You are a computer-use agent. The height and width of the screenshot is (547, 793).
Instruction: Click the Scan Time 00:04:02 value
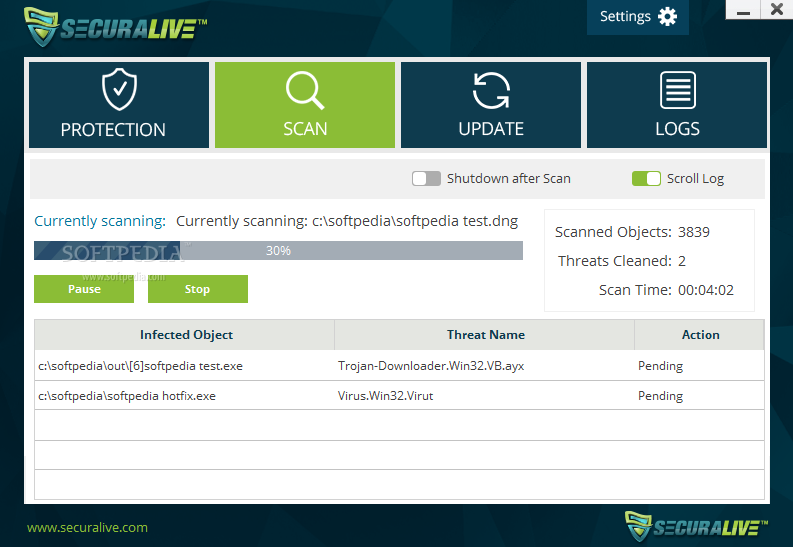706,290
